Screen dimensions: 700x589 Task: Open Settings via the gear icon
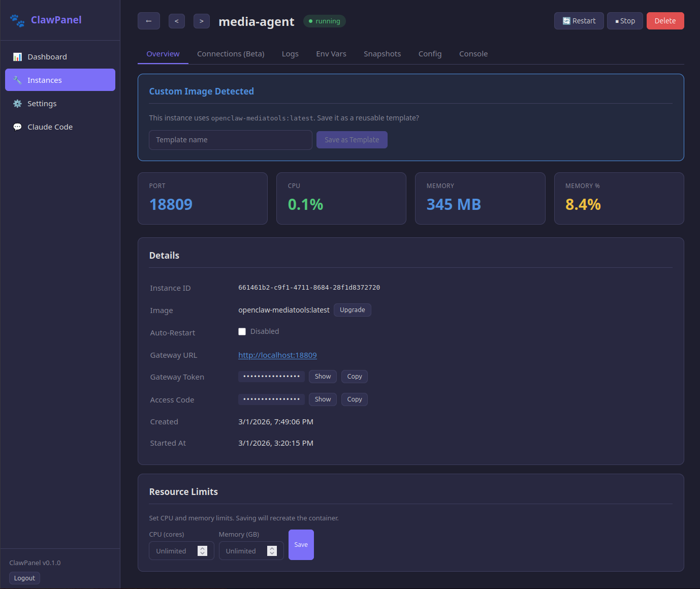point(17,104)
